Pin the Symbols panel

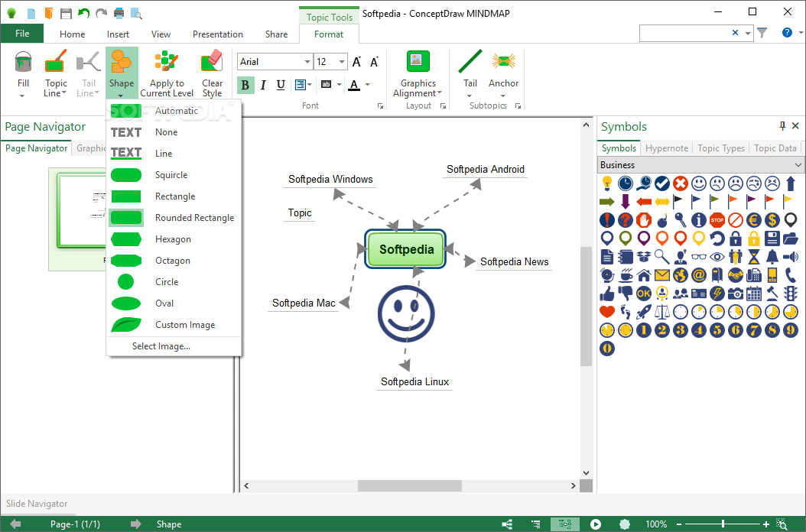(782, 126)
